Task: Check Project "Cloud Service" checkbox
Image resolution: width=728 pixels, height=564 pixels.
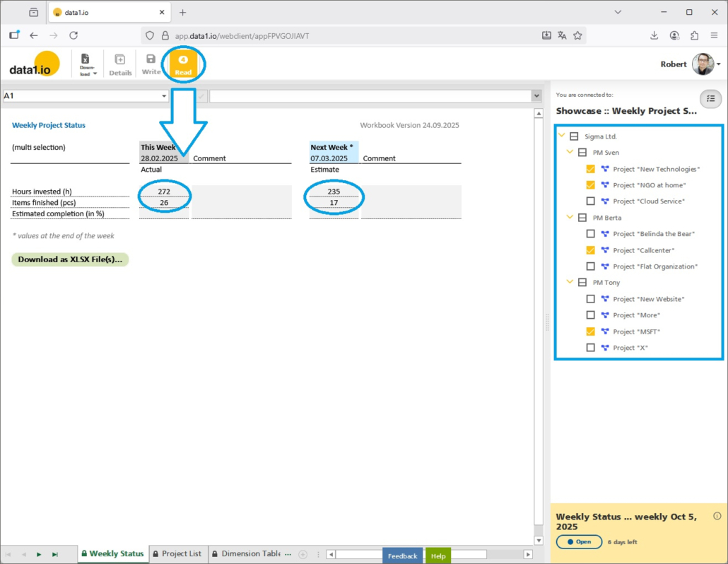Action: (590, 201)
